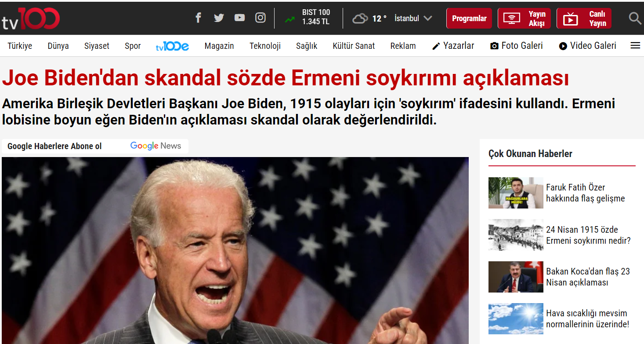
Task: Open the Foto Galeri section
Action: 517,46
